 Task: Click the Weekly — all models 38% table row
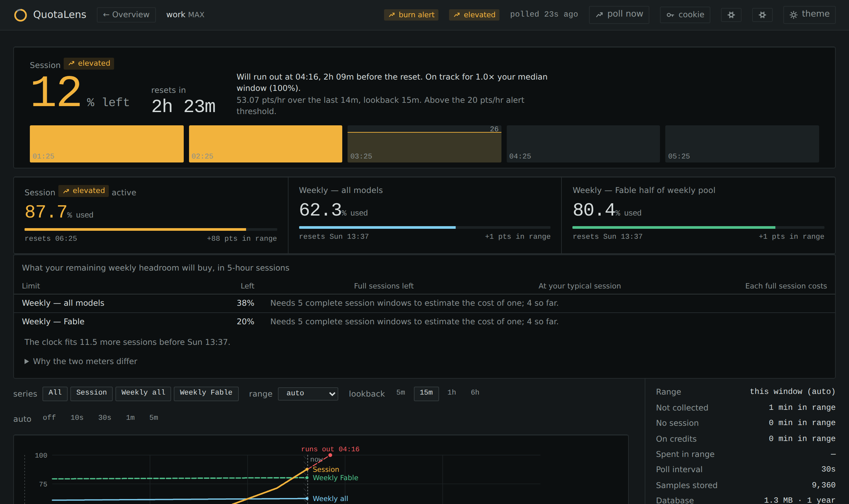(x=424, y=303)
